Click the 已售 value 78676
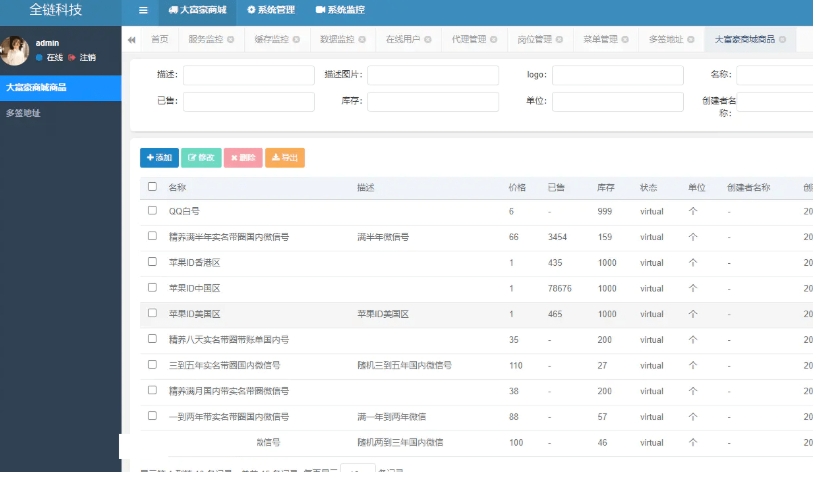Viewport: 822px width, 481px height. [x=560, y=289]
